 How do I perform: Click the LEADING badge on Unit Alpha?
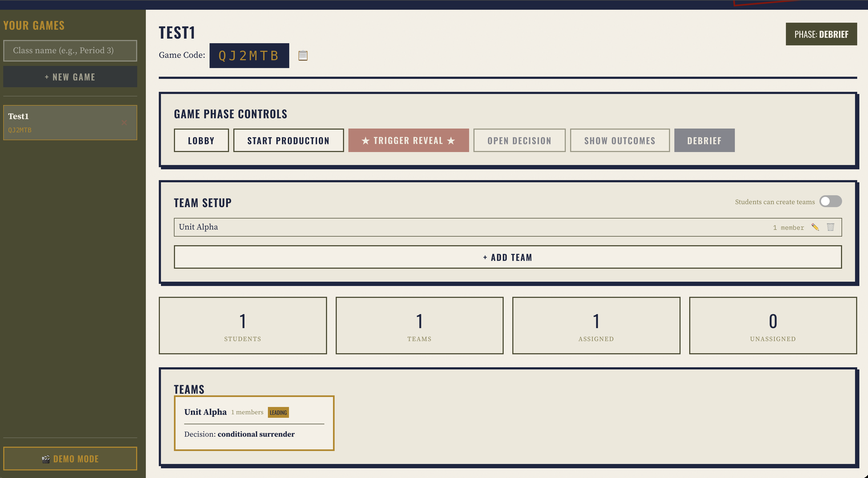(x=278, y=413)
